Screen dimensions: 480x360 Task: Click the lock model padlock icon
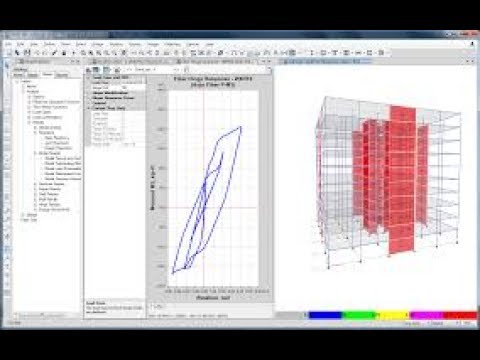(64, 53)
